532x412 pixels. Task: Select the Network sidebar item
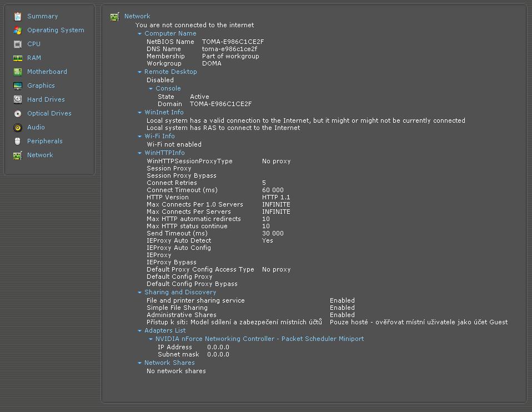pos(40,155)
